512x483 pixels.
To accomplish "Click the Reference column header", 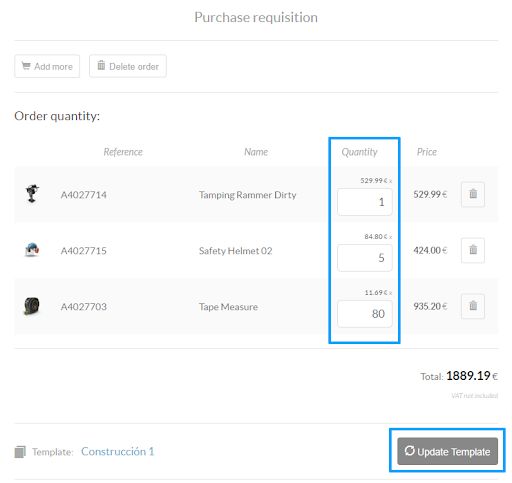I will point(123,152).
